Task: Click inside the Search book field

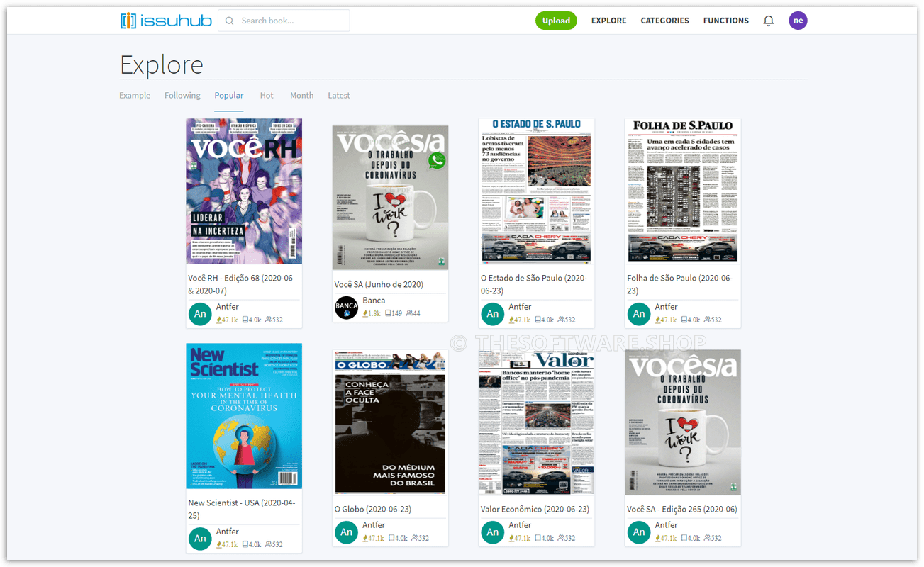Action: click(x=291, y=21)
